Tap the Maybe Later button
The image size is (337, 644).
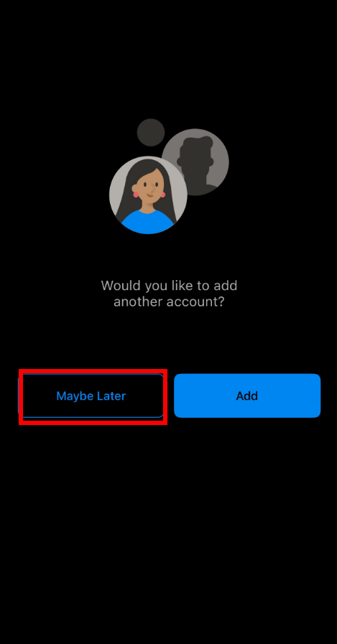(x=91, y=396)
